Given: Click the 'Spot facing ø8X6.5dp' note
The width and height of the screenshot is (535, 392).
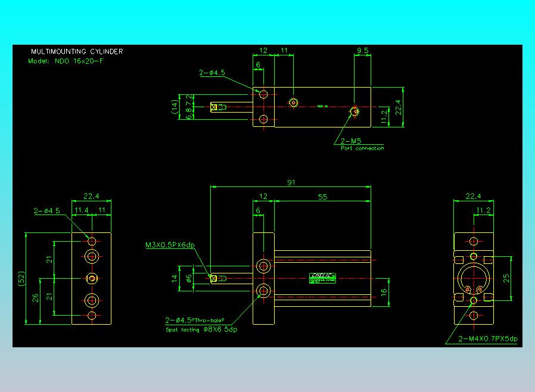Looking at the screenshot, I should [201, 329].
